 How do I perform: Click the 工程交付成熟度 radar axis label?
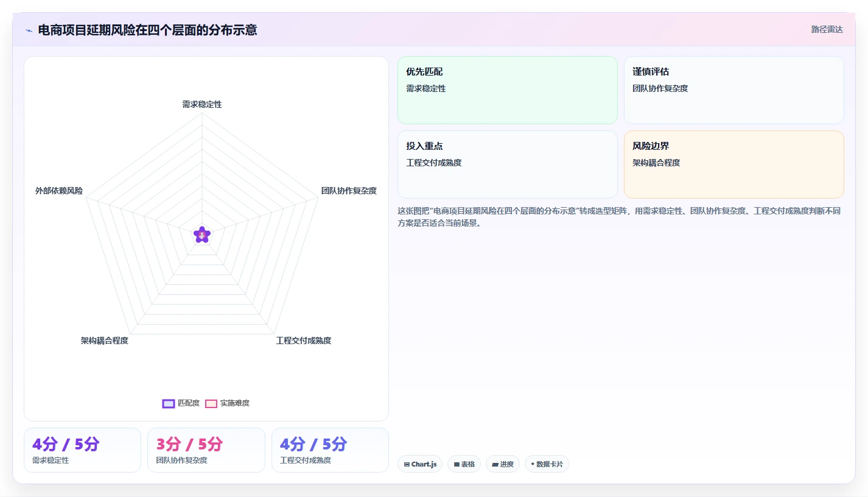pos(304,340)
